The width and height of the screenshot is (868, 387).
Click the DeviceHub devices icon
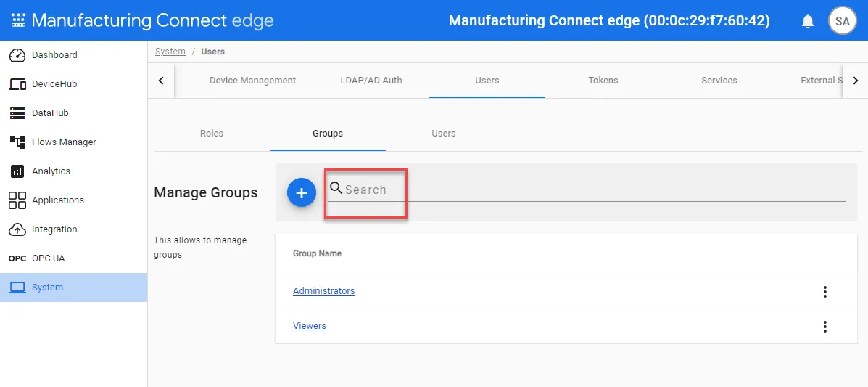17,84
